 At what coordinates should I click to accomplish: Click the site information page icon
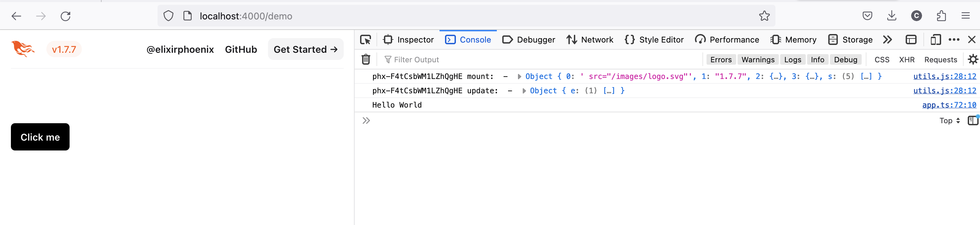(188, 16)
